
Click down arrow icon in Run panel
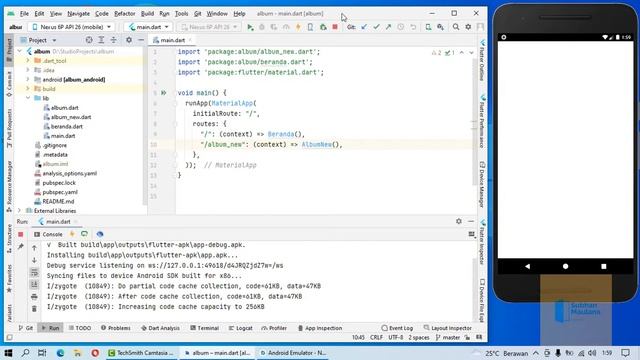point(34,260)
